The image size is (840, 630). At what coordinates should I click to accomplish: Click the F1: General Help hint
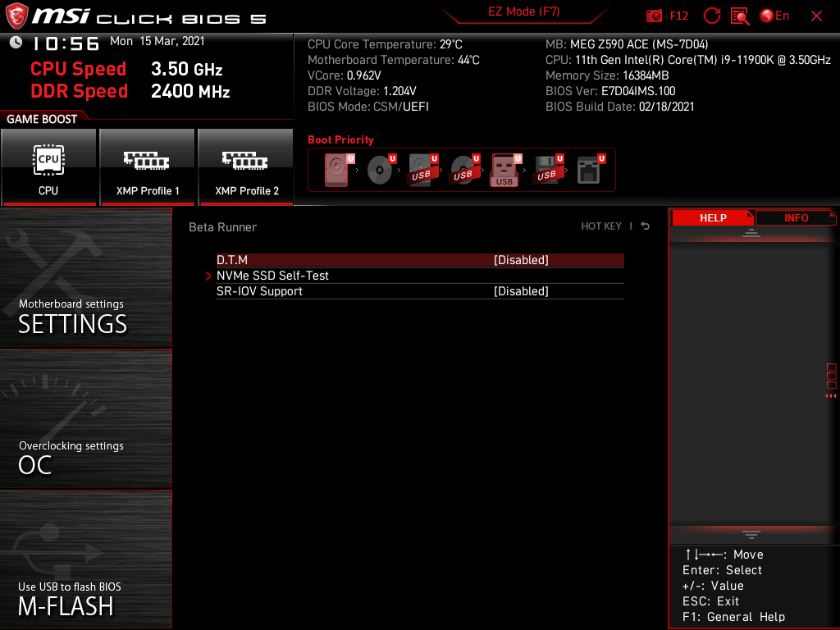click(733, 617)
